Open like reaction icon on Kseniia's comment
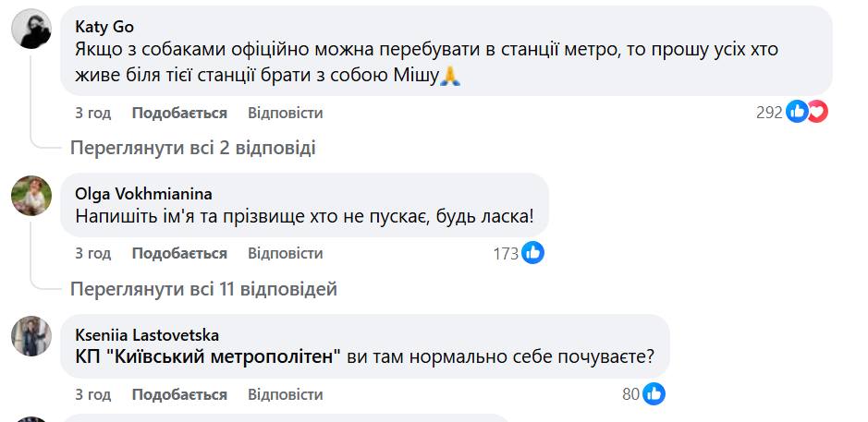868x422 pixels. coord(654,394)
